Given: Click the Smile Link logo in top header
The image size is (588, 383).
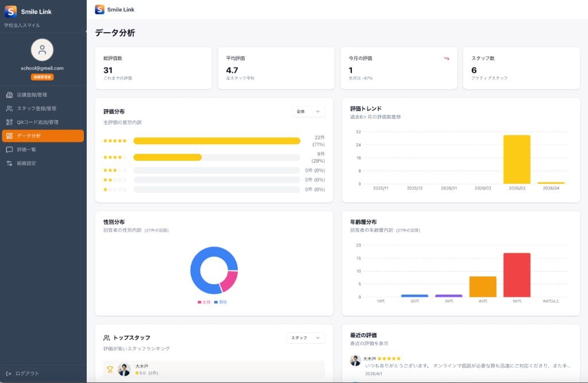Looking at the screenshot, I should click(x=100, y=9).
